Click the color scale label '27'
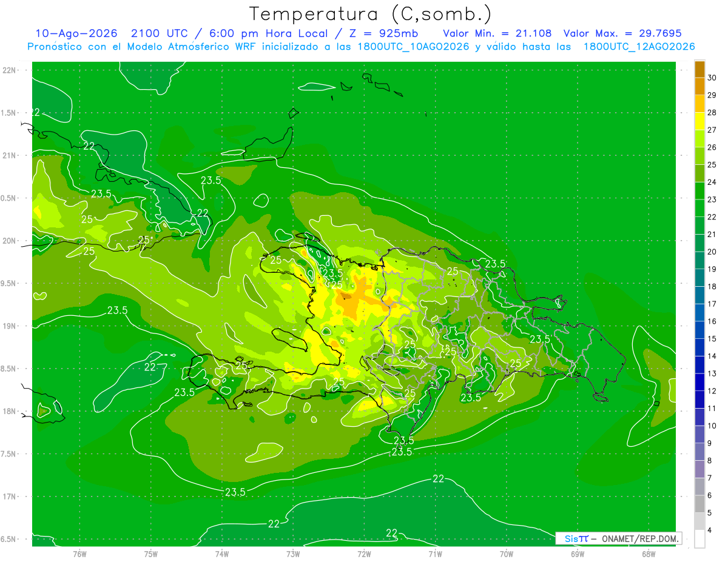The image size is (728, 562). [x=712, y=130]
